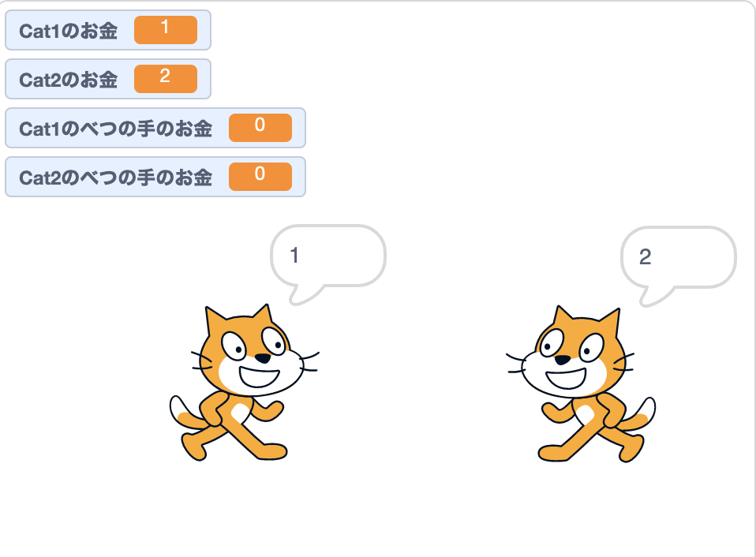Click the Cat1のべつの手のお金 monitor label

click(x=115, y=129)
